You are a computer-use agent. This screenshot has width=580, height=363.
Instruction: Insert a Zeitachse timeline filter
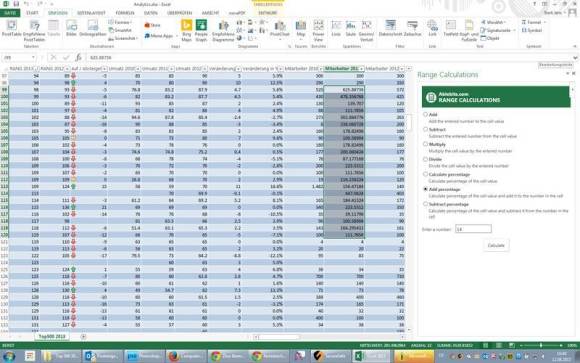pos(412,29)
